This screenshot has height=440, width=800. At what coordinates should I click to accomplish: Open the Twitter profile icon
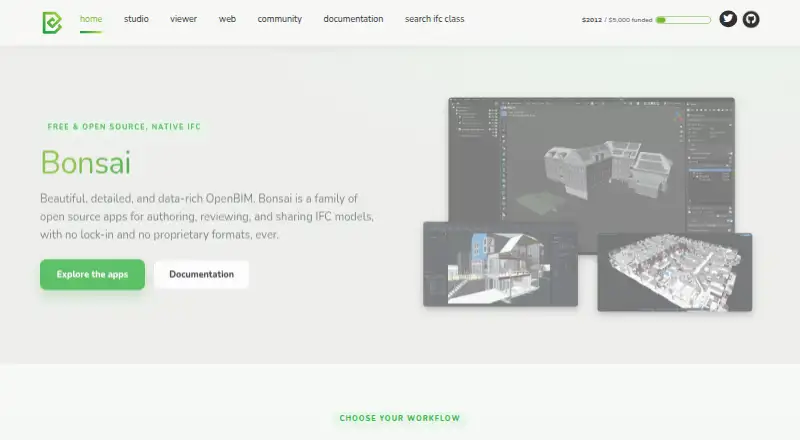728,19
